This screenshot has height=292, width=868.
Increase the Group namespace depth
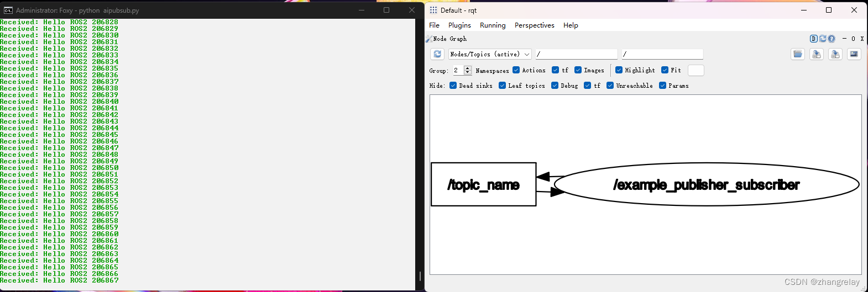(468, 68)
